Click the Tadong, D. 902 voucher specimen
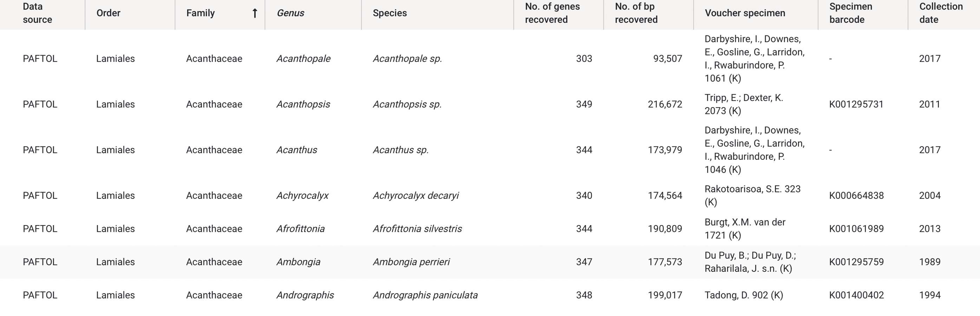The image size is (980, 316). tap(743, 295)
